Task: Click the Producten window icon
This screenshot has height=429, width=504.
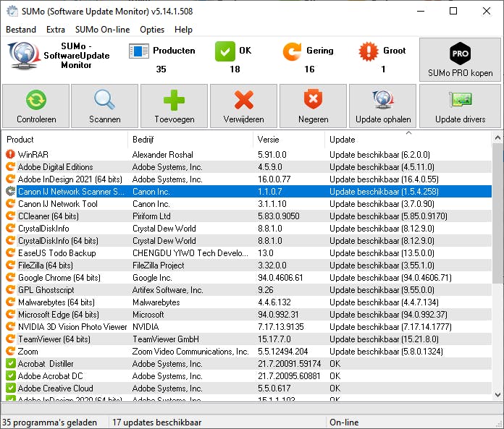Action: [138, 51]
